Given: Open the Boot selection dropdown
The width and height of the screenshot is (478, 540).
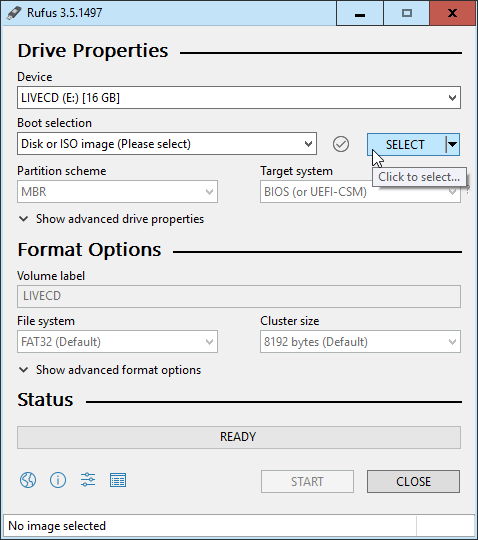Looking at the screenshot, I should click(x=167, y=144).
